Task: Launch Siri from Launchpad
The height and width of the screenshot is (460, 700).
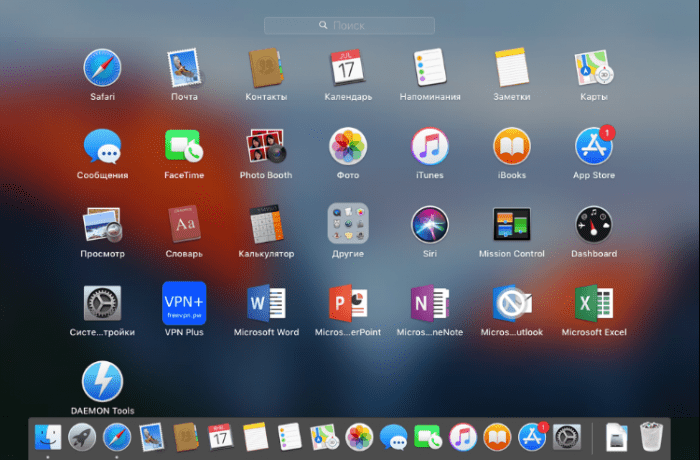Action: tap(430, 225)
